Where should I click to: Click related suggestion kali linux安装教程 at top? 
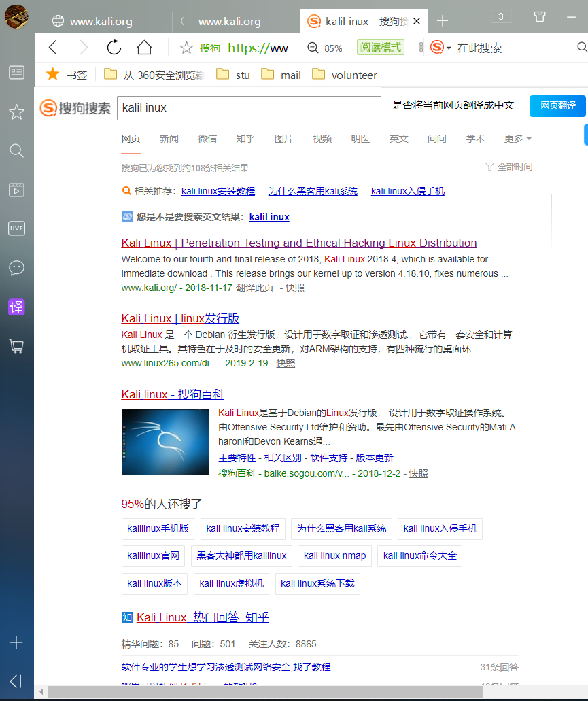point(218,191)
